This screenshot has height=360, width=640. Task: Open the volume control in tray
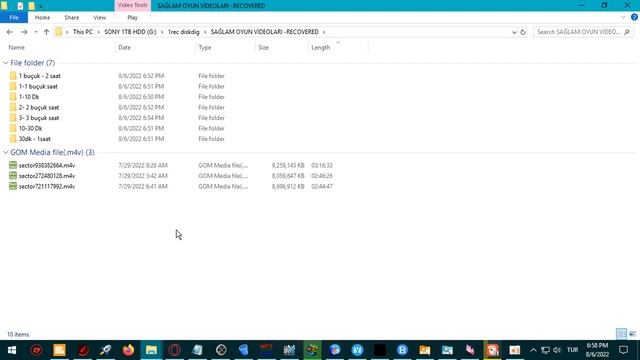point(557,350)
